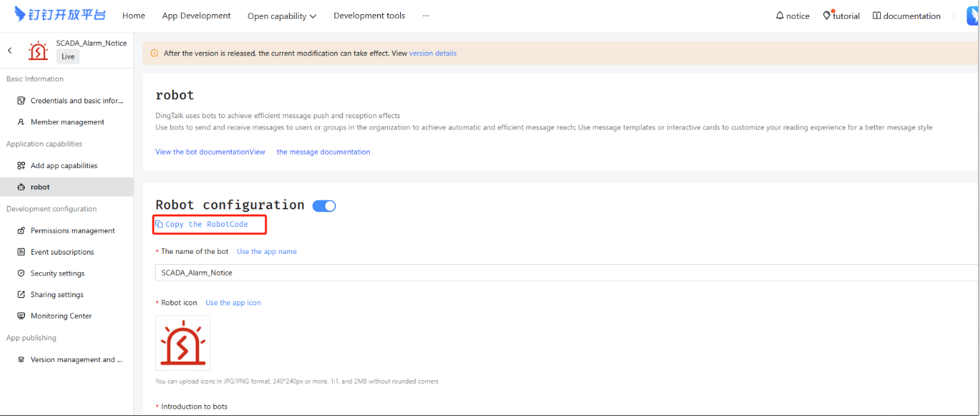
Task: Select Development tools in top navigation
Action: point(369,16)
